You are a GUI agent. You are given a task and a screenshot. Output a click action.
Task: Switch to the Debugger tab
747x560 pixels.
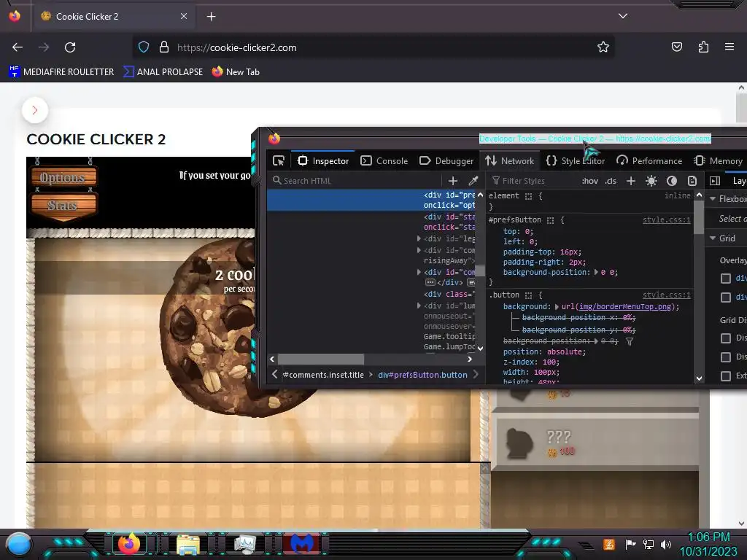446,161
